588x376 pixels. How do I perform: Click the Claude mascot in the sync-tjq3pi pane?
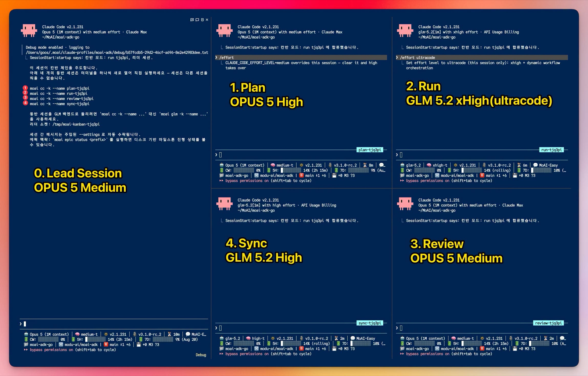[x=225, y=203]
